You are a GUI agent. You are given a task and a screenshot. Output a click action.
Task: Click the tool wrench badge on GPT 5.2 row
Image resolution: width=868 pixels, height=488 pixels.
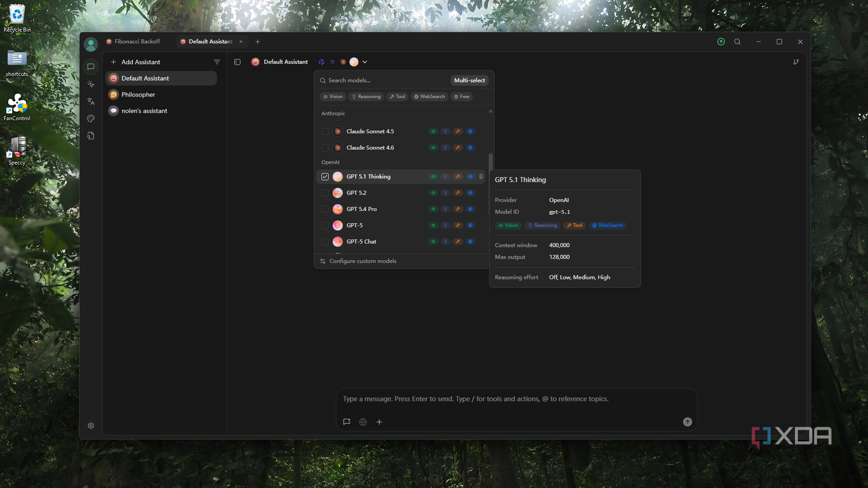pyautogui.click(x=458, y=193)
